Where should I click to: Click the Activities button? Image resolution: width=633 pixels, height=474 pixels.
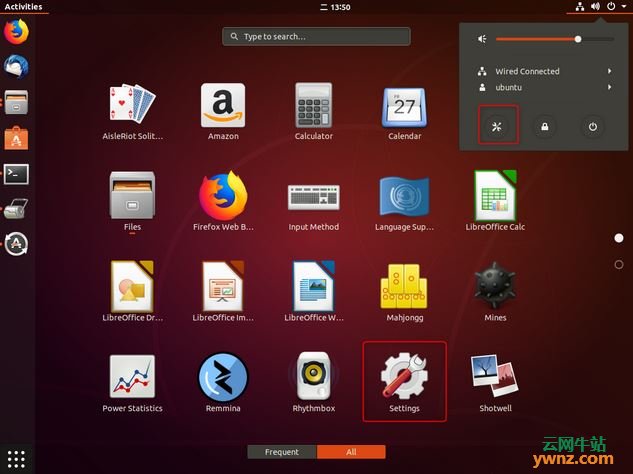pyautogui.click(x=23, y=7)
